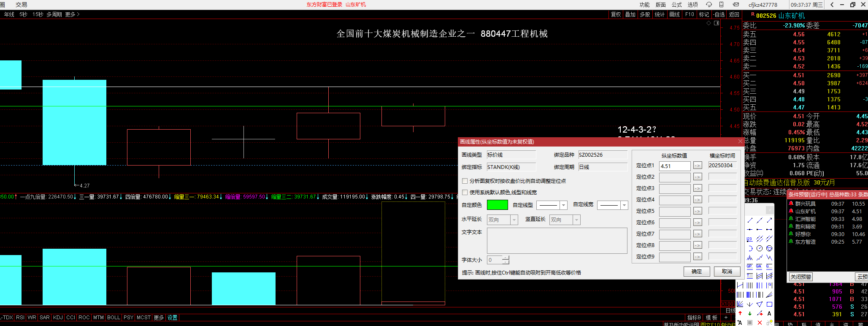
Task: Switch to the BOLL indicator tab
Action: click(x=114, y=318)
